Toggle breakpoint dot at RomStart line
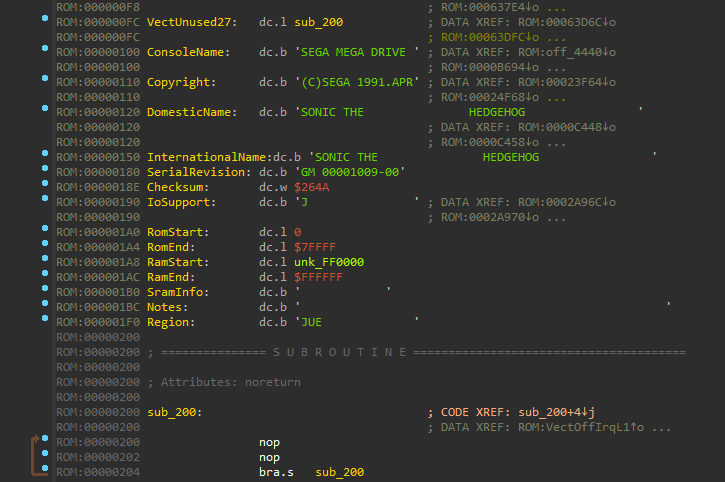The image size is (725, 482). click(45, 228)
